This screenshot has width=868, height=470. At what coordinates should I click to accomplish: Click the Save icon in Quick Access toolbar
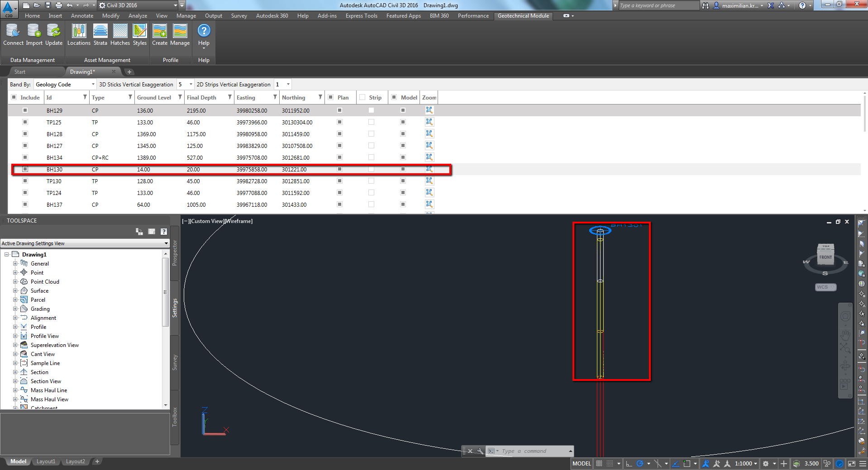click(x=47, y=5)
